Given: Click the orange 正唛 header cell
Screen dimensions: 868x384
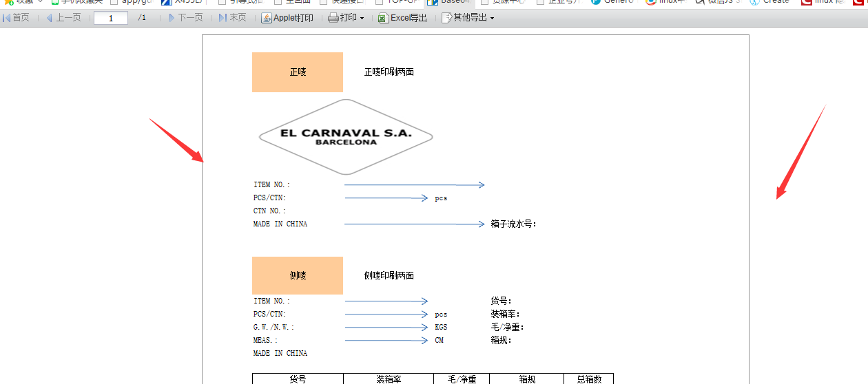Looking at the screenshot, I should [x=298, y=72].
